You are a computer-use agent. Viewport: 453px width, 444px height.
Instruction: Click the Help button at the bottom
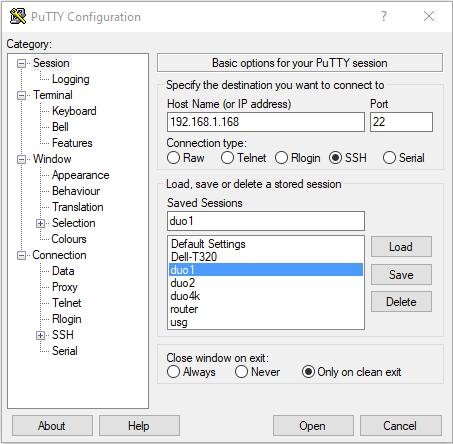coord(139,426)
